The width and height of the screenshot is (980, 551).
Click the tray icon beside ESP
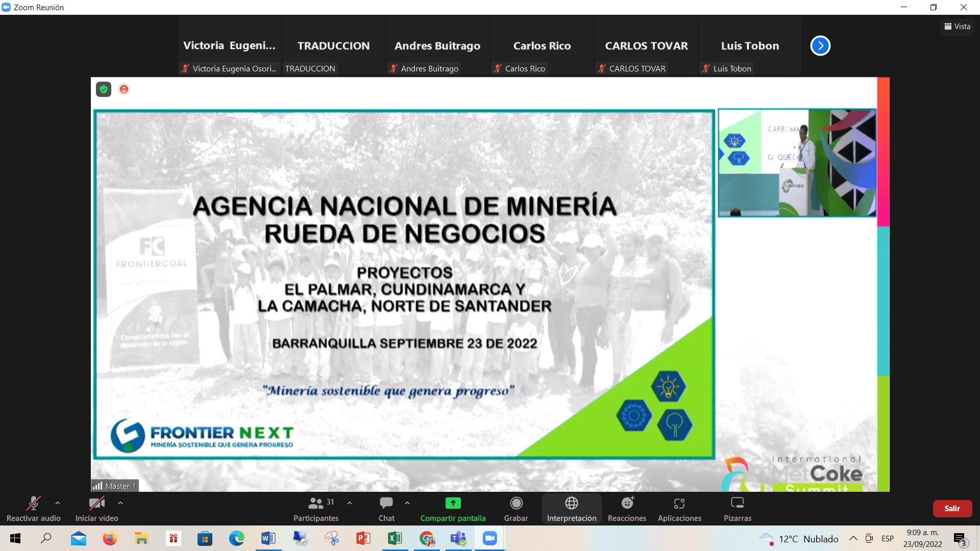click(x=869, y=538)
